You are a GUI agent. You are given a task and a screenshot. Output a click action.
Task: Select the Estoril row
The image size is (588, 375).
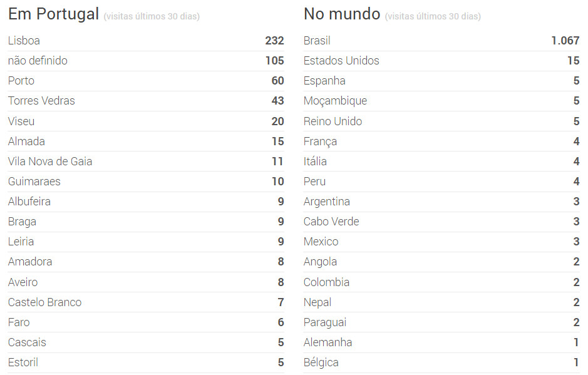(x=146, y=362)
